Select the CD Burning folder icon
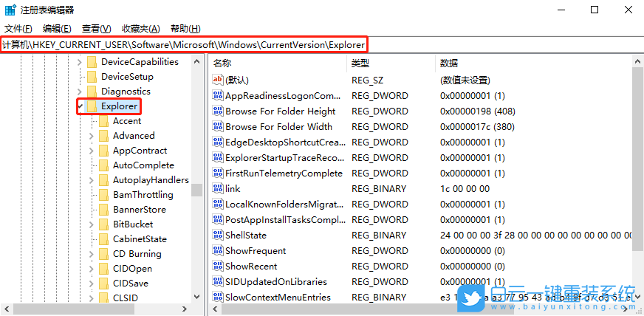The height and width of the screenshot is (316, 644). (x=103, y=254)
